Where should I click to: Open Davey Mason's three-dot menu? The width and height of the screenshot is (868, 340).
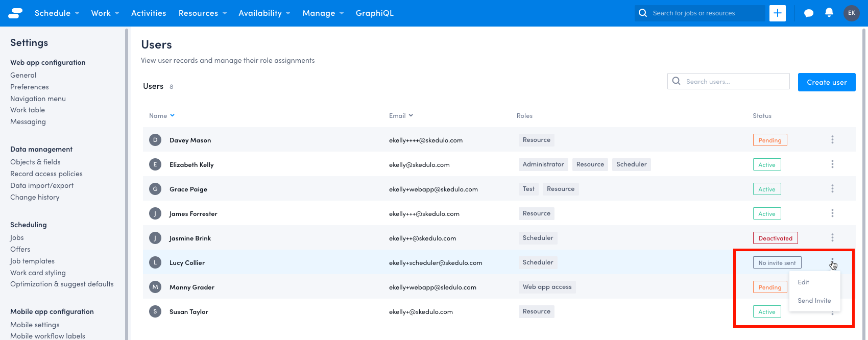tap(832, 140)
